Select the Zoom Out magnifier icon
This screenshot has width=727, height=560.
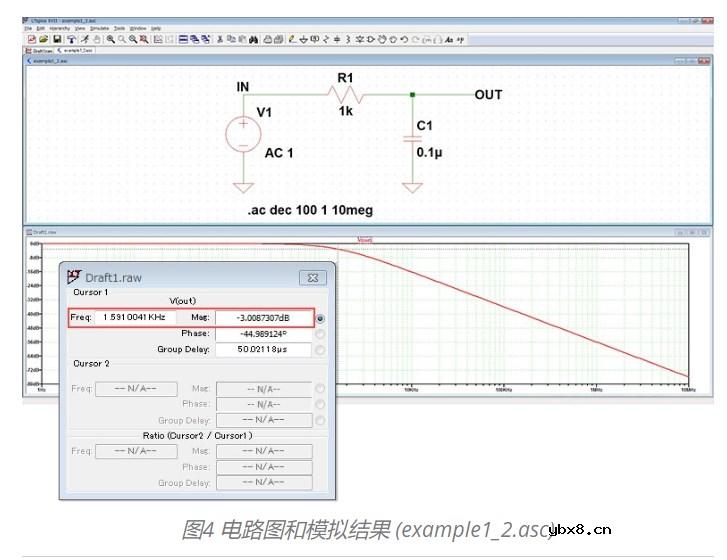point(133,40)
